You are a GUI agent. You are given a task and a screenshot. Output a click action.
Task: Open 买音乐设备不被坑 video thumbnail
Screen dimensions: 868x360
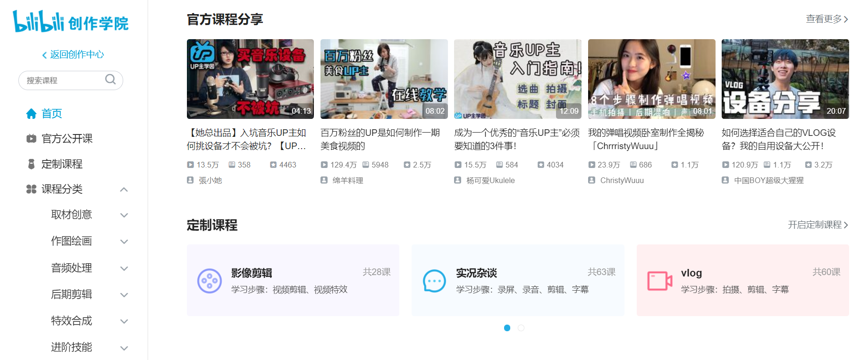pyautogui.click(x=250, y=79)
